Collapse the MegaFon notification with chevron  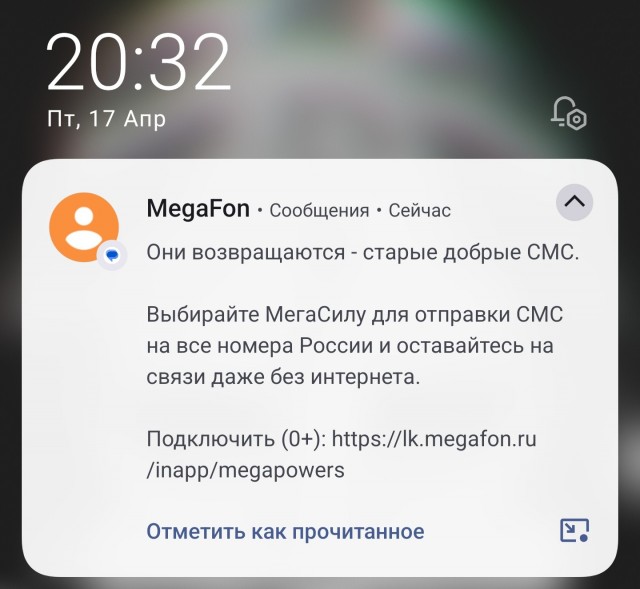click(x=574, y=202)
